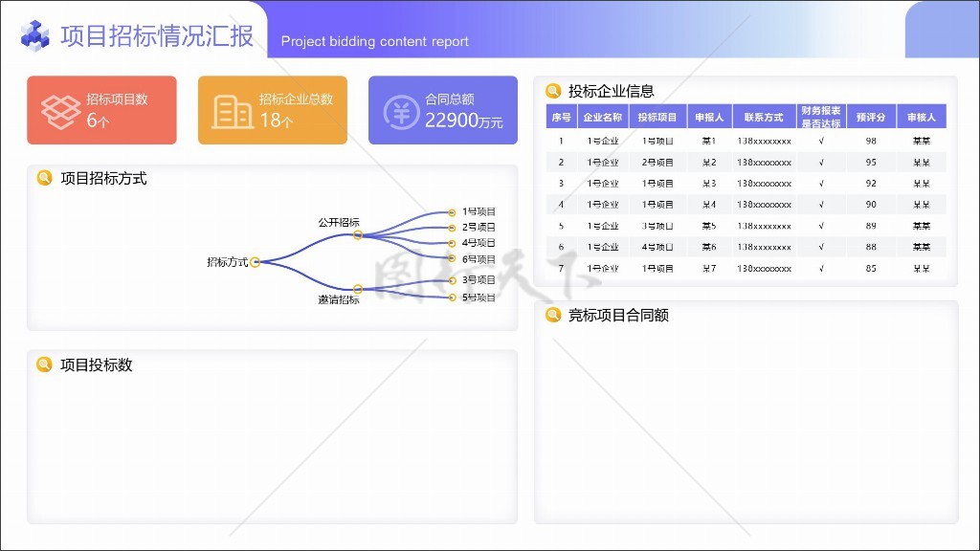Collapse the 招标方式 root node
The image size is (980, 551).
(x=256, y=262)
